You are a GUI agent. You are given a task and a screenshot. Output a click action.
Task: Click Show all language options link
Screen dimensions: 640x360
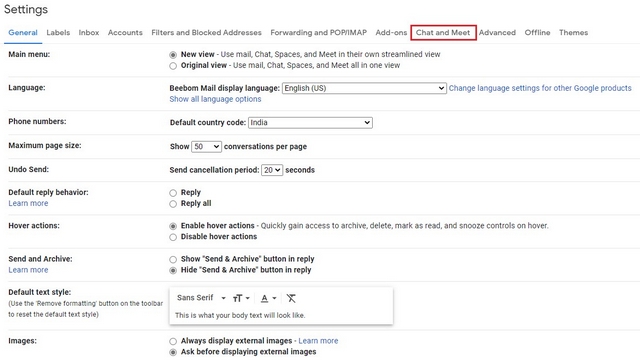click(x=215, y=99)
